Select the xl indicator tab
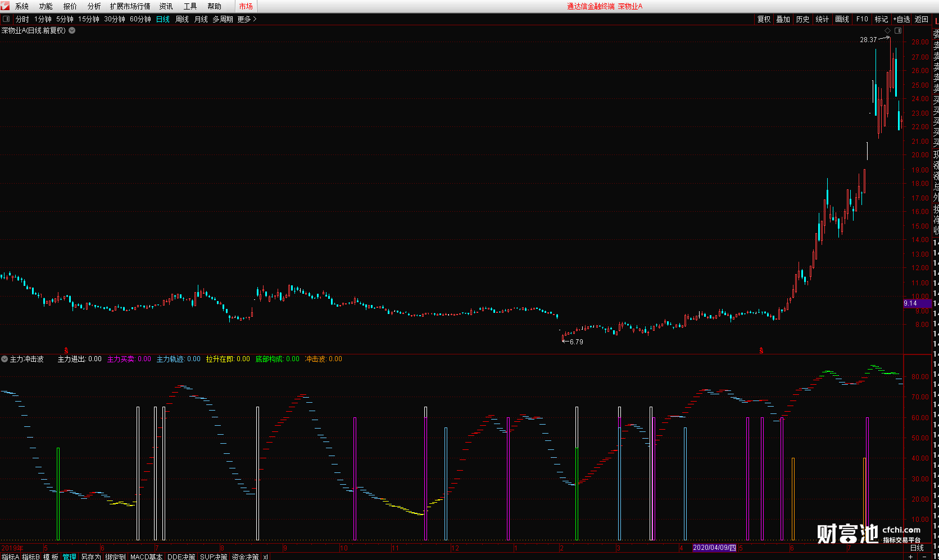 coord(265,557)
